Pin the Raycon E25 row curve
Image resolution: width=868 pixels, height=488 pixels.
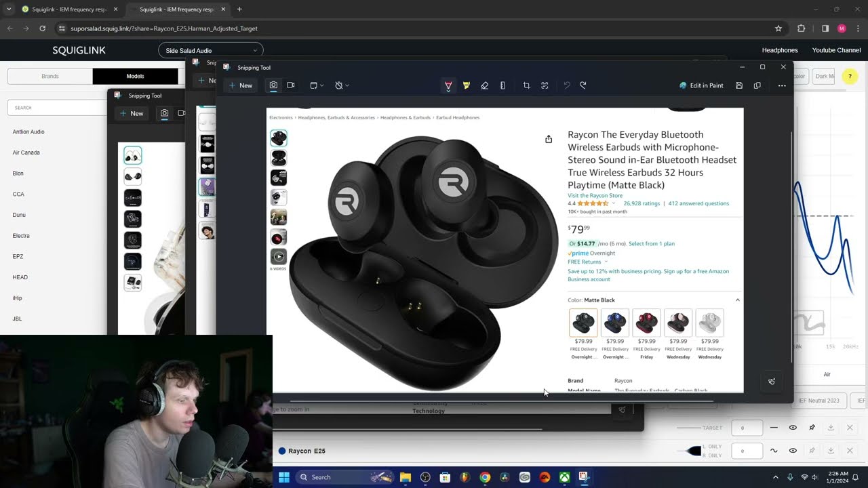tap(812, 451)
